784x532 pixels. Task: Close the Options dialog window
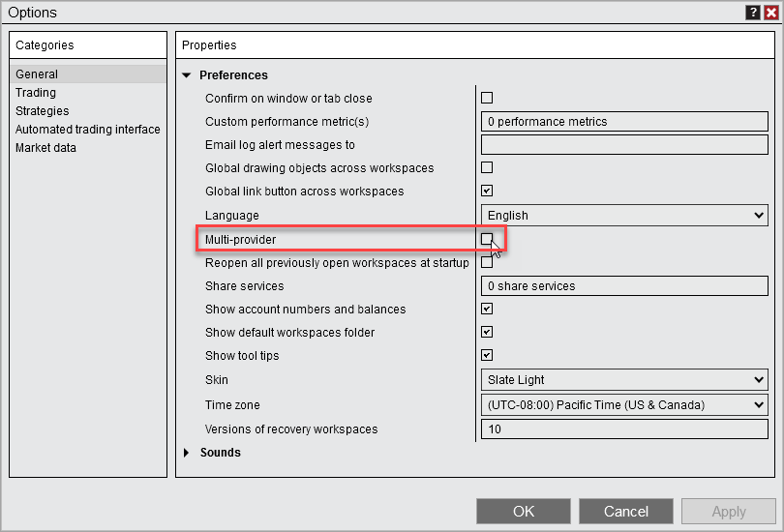[x=770, y=13]
